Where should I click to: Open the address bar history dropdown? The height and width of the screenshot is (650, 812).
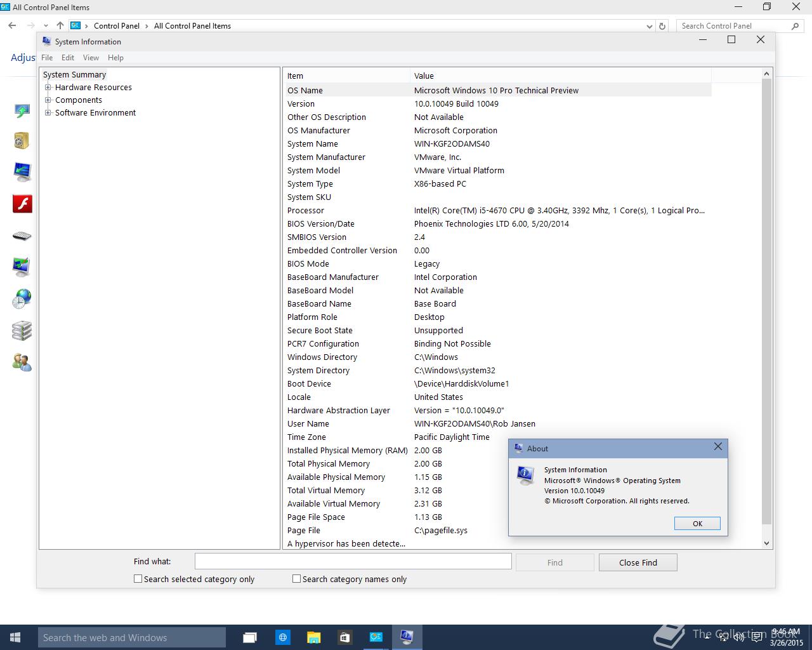(649, 26)
